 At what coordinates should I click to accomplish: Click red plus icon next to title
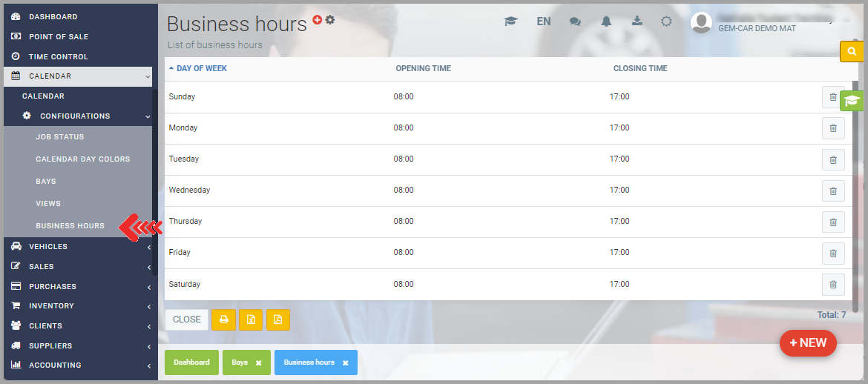point(318,20)
